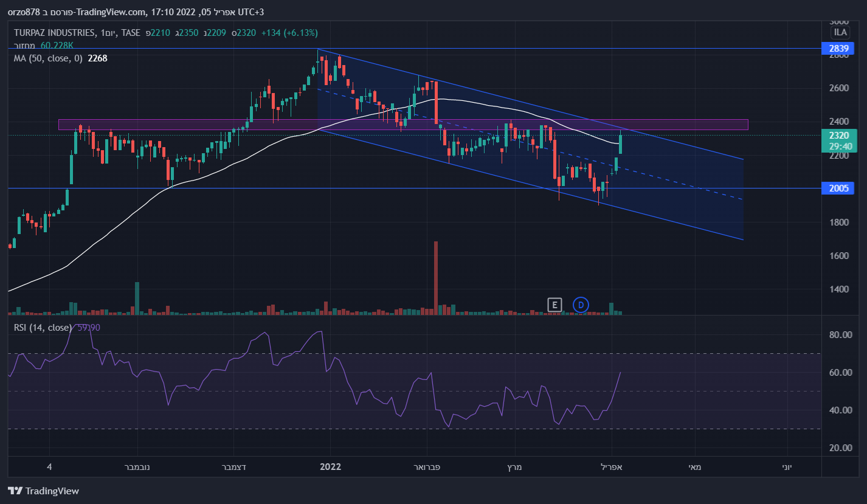Image resolution: width=867 pixels, height=504 pixels.
Task: Select the 2005 price line label
Action: (x=838, y=188)
